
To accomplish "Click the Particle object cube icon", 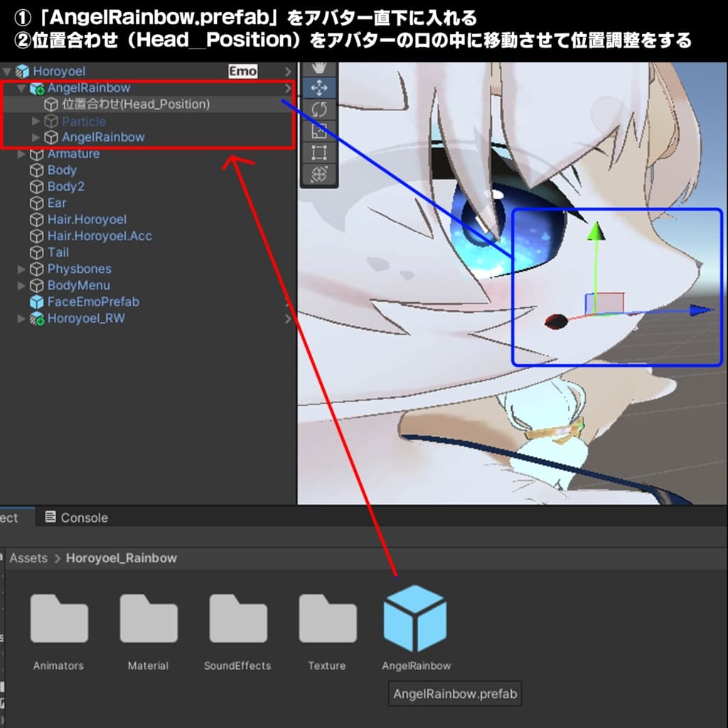I will click(50, 121).
